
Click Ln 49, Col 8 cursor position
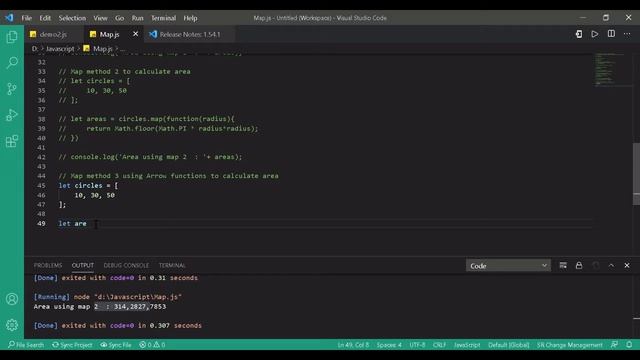pyautogui.click(x=353, y=345)
